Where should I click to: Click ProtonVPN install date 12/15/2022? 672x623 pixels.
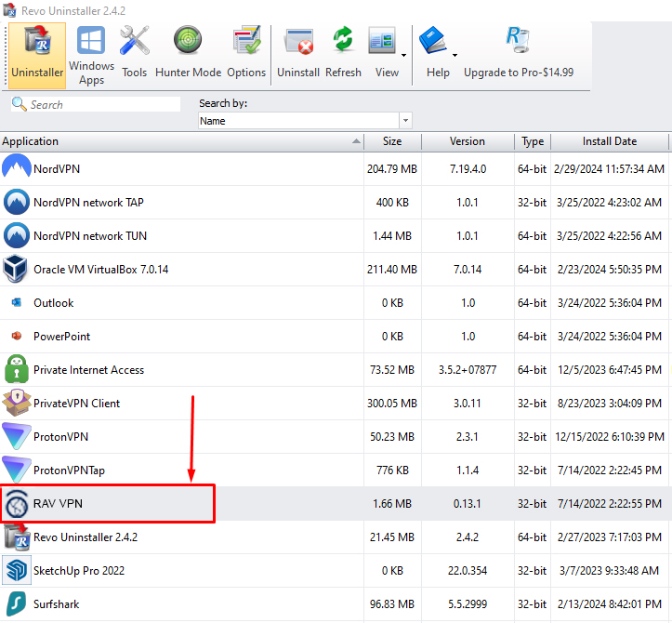(609, 436)
